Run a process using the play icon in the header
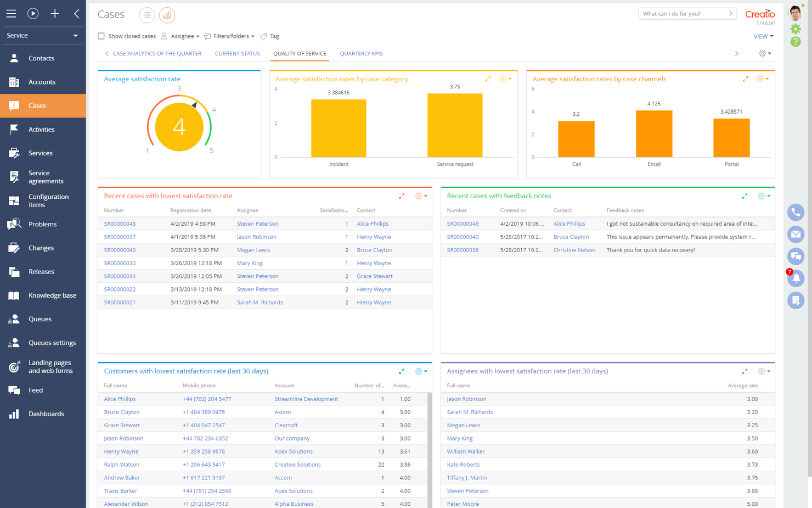812x508 pixels. pos(33,13)
